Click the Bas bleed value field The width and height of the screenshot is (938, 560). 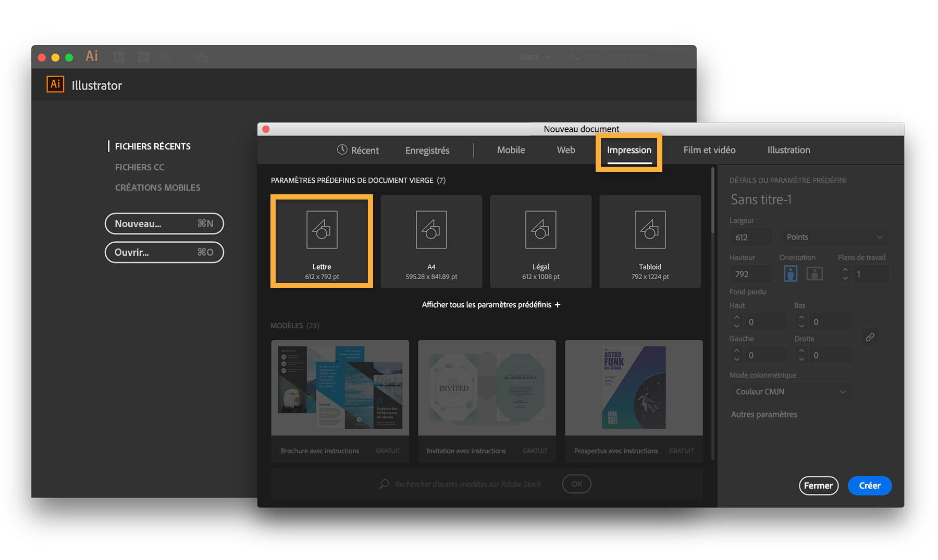tap(830, 322)
